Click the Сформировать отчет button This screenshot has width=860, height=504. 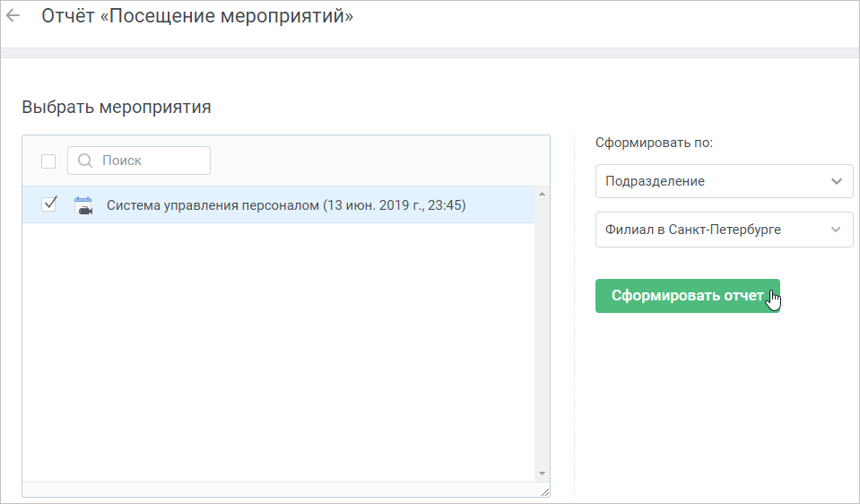pos(687,296)
